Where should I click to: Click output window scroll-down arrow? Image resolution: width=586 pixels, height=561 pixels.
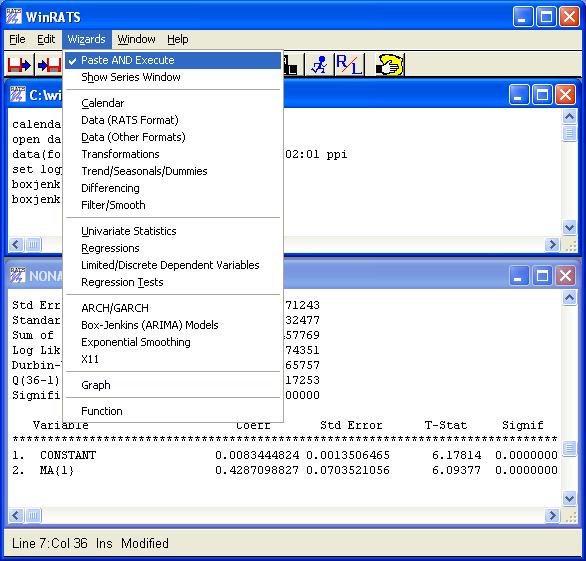(x=569, y=498)
